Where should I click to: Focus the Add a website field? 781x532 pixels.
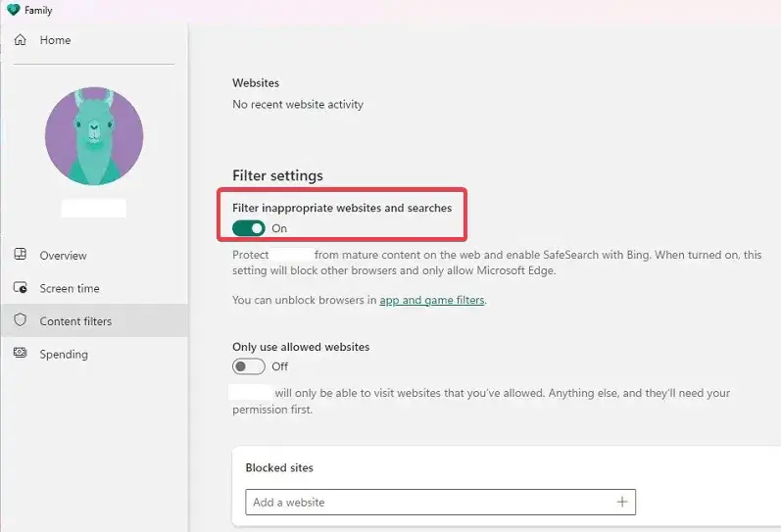[x=431, y=502]
